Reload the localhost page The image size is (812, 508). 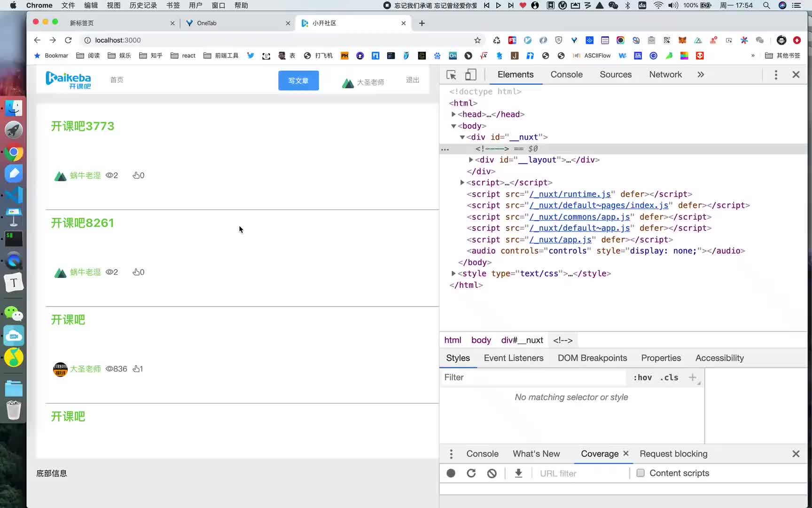pyautogui.click(x=68, y=40)
